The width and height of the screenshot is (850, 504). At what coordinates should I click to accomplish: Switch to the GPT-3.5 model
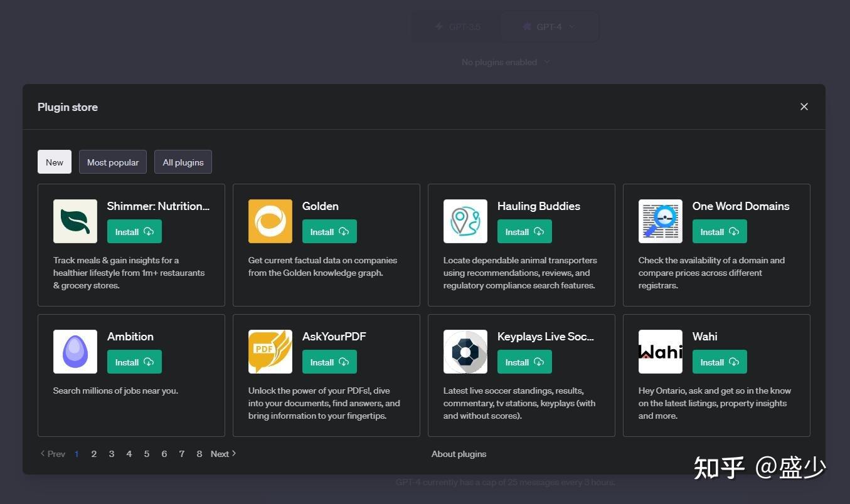457,26
